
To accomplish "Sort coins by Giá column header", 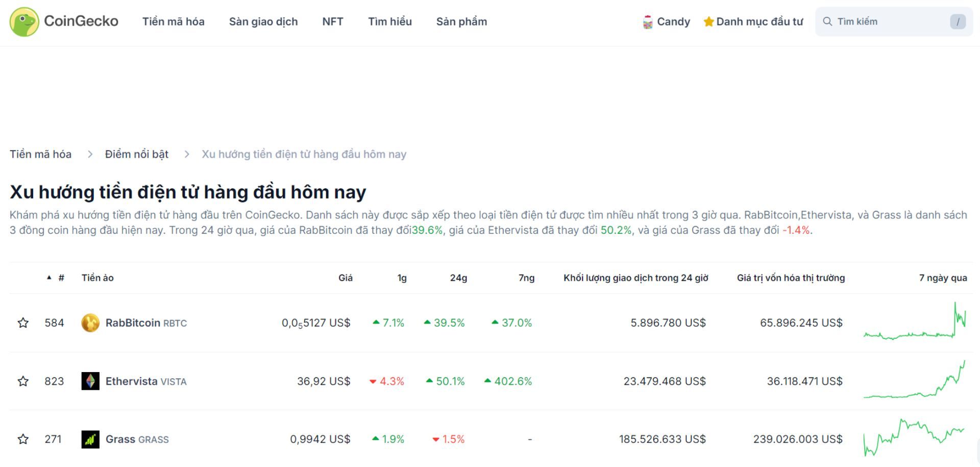I will (345, 278).
